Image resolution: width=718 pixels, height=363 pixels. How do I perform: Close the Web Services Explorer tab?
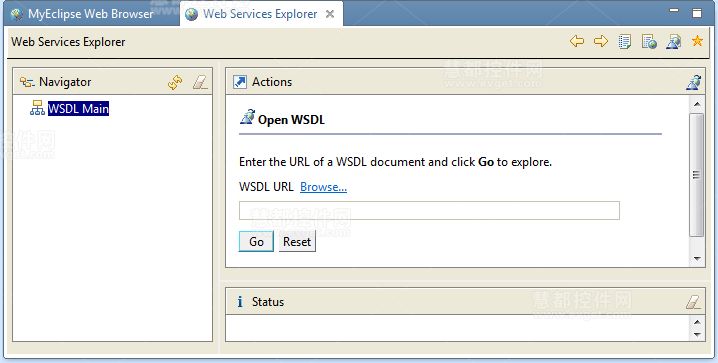pyautogui.click(x=330, y=14)
